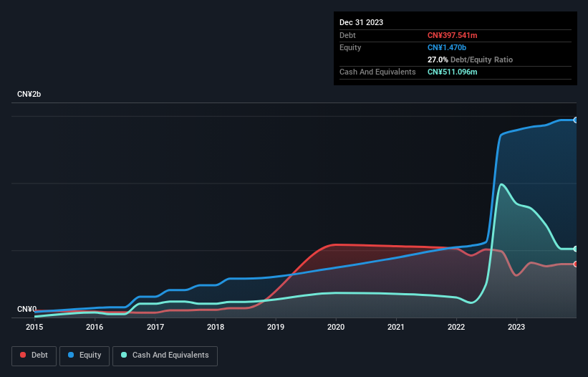Click the 2019 x-axis label

click(x=276, y=327)
